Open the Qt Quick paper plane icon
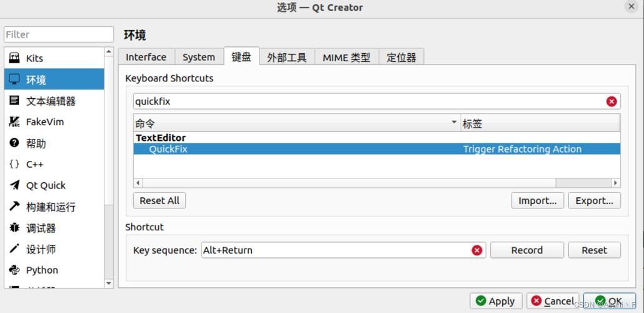Image resolution: width=644 pixels, height=313 pixels. pyautogui.click(x=14, y=185)
